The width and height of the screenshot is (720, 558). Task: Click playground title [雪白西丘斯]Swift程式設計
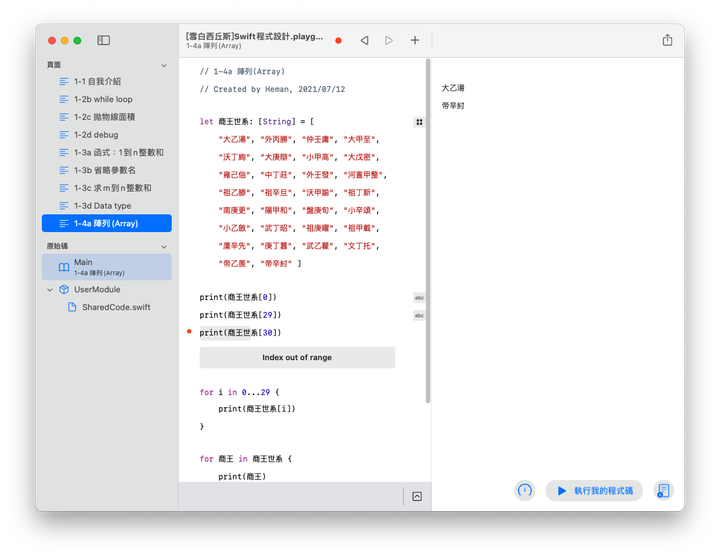254,37
